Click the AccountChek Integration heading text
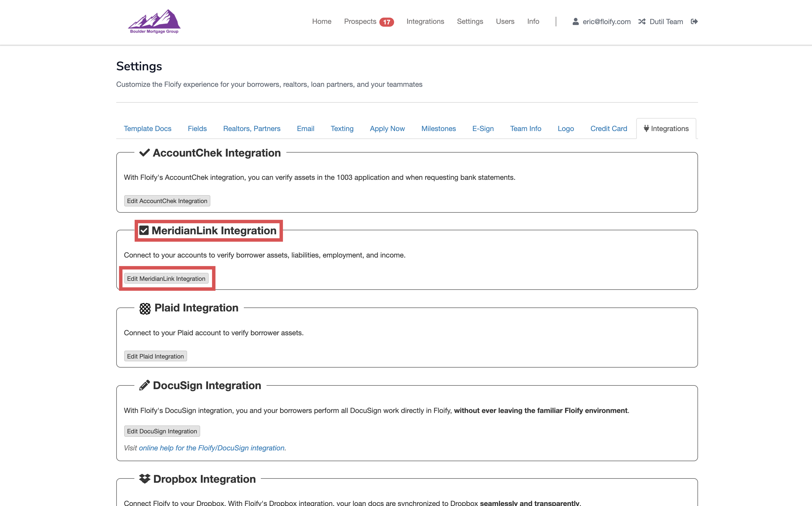812x506 pixels. 217,153
